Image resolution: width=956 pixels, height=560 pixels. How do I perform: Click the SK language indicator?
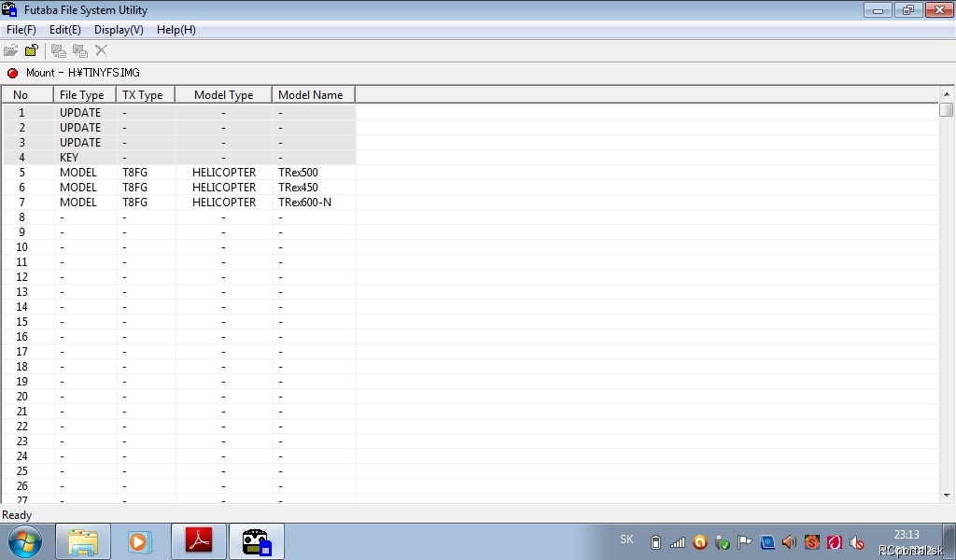point(626,539)
